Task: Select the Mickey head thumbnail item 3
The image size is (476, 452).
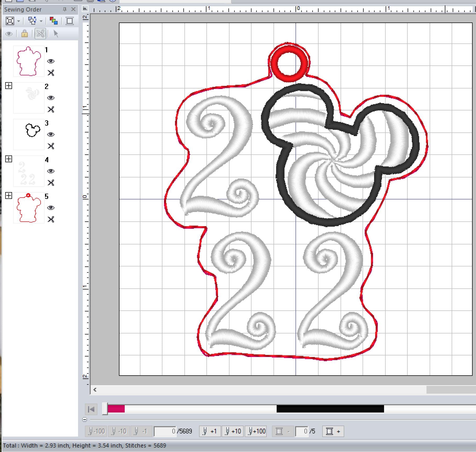Action: click(29, 135)
